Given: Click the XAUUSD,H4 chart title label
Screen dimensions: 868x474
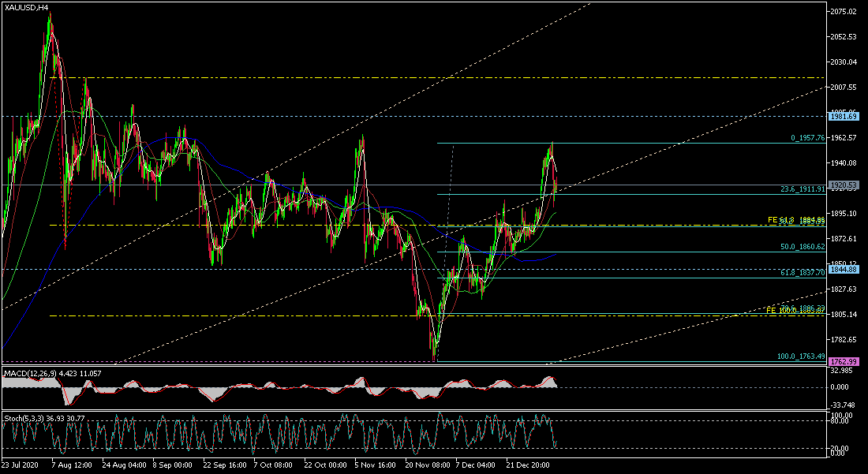Looking at the screenshot, I should click(25, 7).
